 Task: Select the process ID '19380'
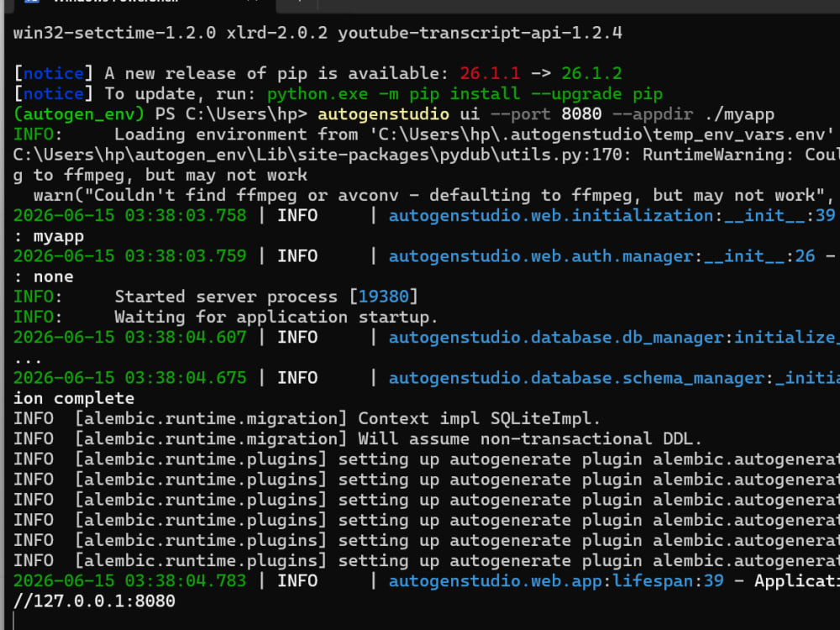[384, 297]
